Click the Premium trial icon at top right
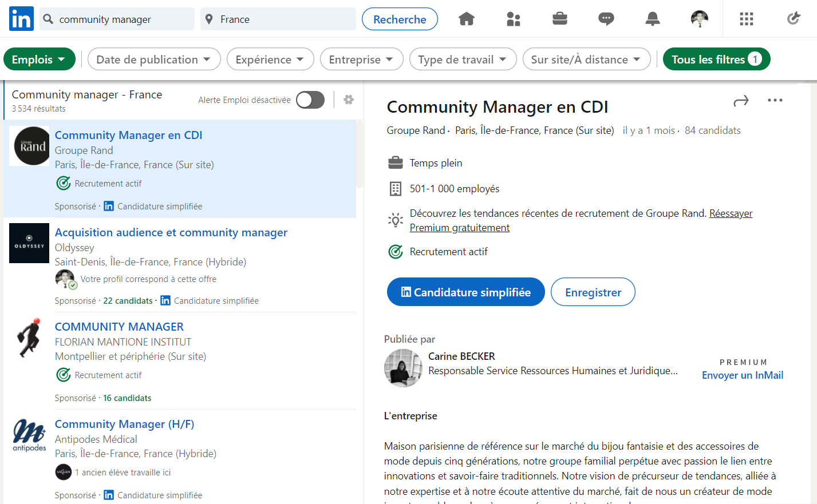 (x=793, y=19)
